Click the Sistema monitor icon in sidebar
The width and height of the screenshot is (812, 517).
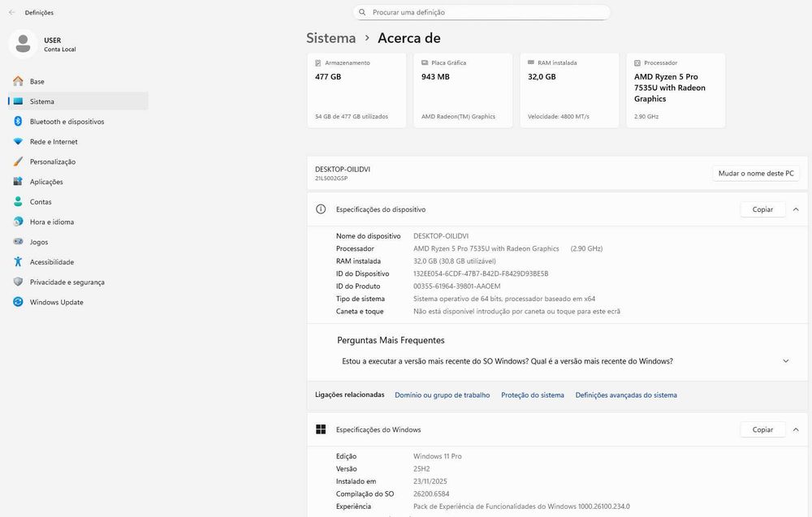pyautogui.click(x=18, y=101)
